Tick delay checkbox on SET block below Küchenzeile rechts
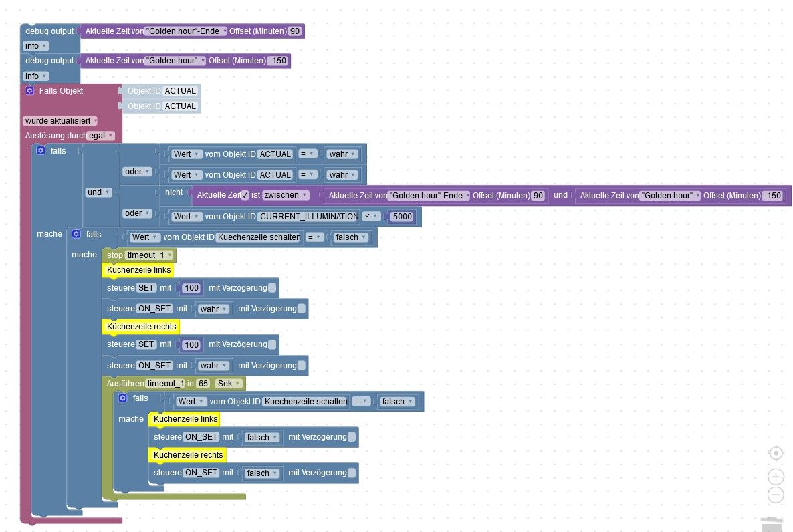 272,344
